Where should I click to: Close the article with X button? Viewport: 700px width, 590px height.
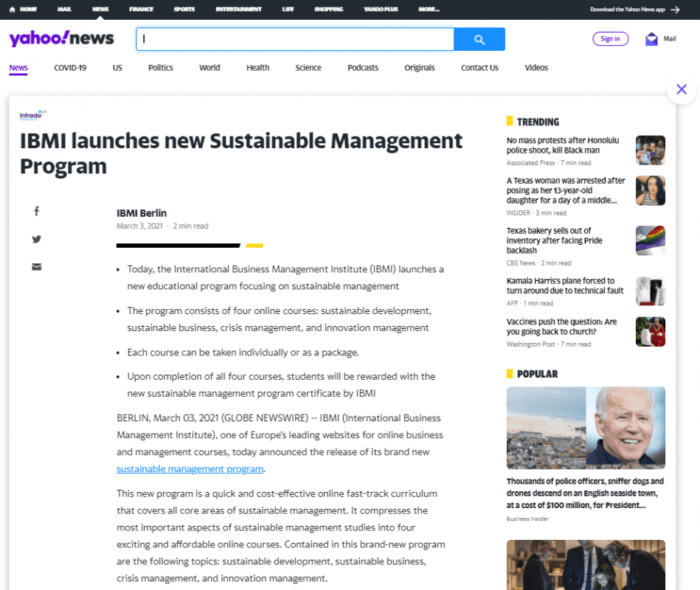tap(682, 89)
